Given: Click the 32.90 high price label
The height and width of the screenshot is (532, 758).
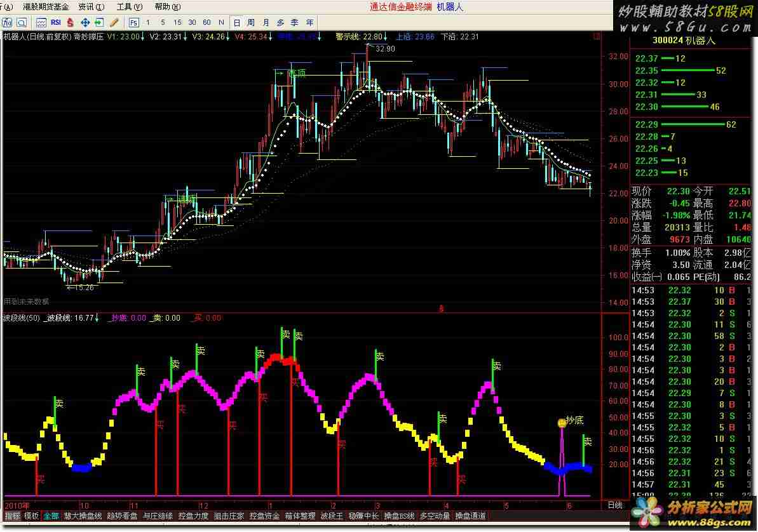Looking at the screenshot, I should (x=385, y=49).
